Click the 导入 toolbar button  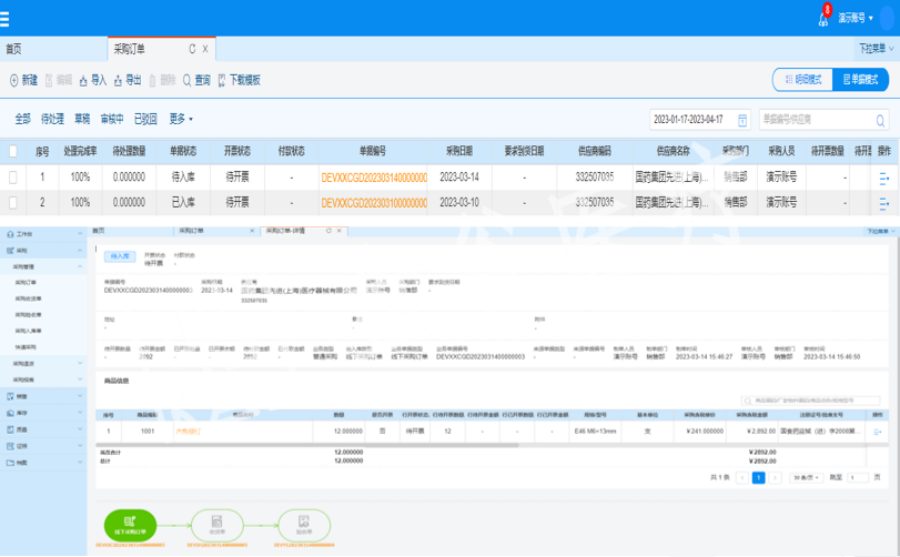pyautogui.click(x=92, y=80)
